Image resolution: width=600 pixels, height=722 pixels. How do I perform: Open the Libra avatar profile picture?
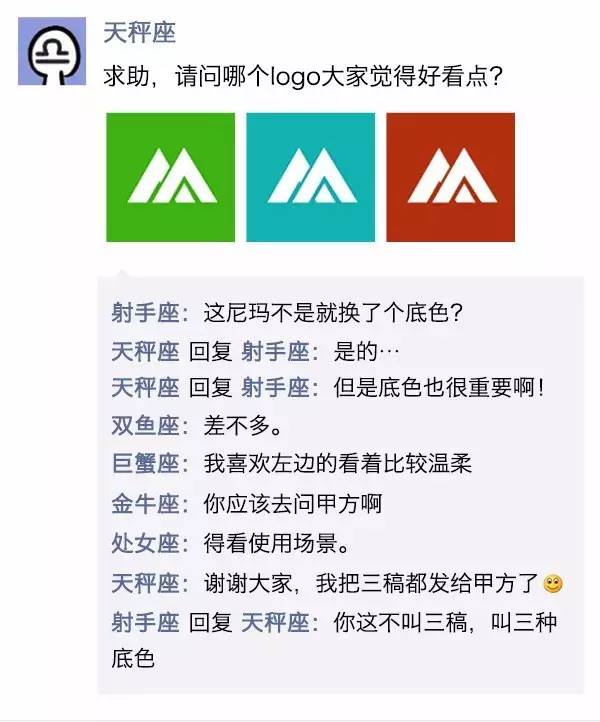52,51
